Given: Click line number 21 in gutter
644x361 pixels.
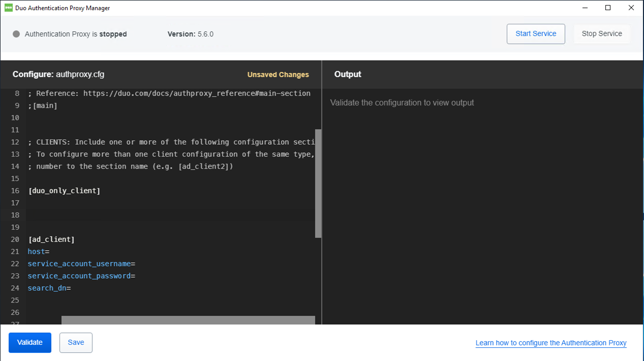Looking at the screenshot, I should [x=15, y=252].
